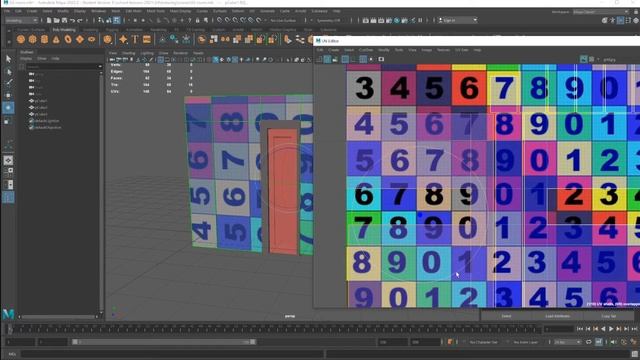The width and height of the screenshot is (640, 360).
Task: Open the Workspace dropdown
Action: (600, 12)
